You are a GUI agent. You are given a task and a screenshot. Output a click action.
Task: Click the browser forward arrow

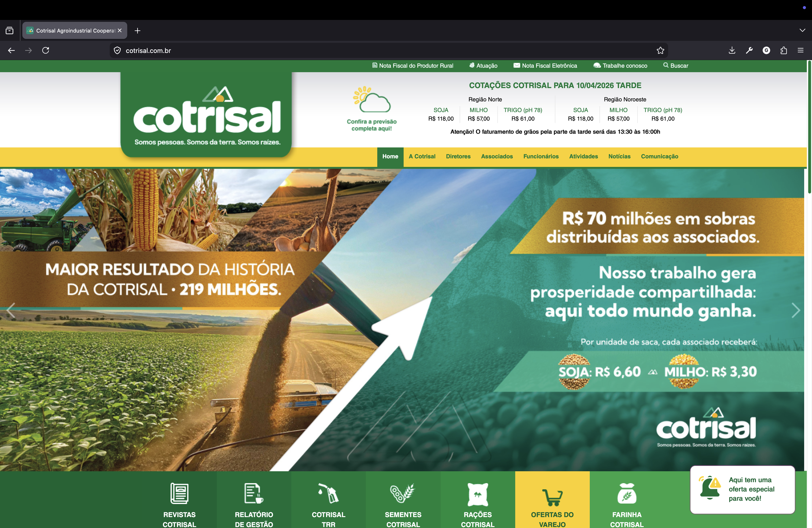pos(29,51)
